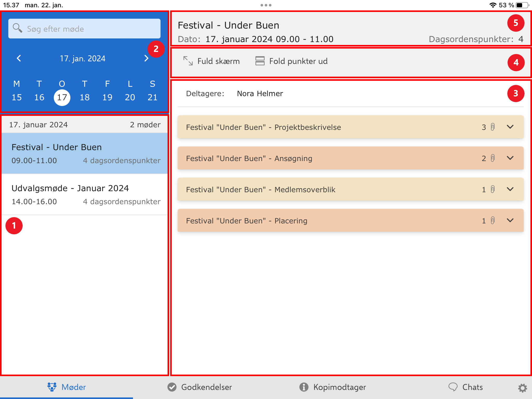Select Festival - Under Buen meeting entry
The width and height of the screenshot is (532, 399).
(x=85, y=153)
